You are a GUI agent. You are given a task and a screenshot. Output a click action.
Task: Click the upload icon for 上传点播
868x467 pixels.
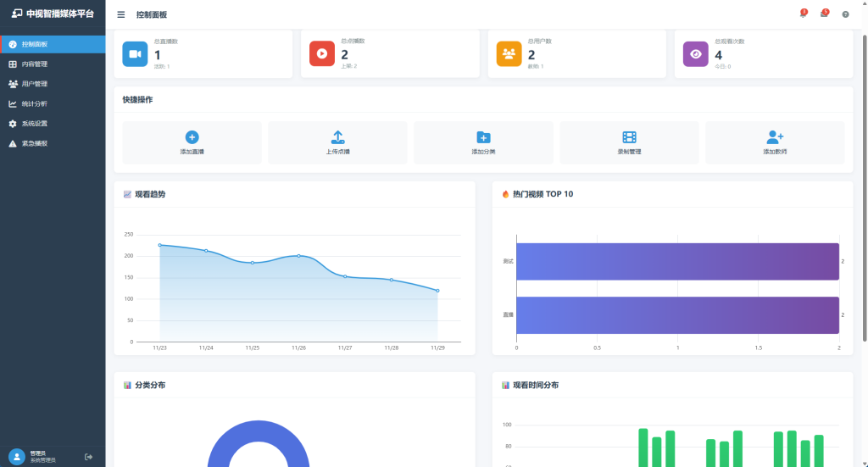point(337,136)
